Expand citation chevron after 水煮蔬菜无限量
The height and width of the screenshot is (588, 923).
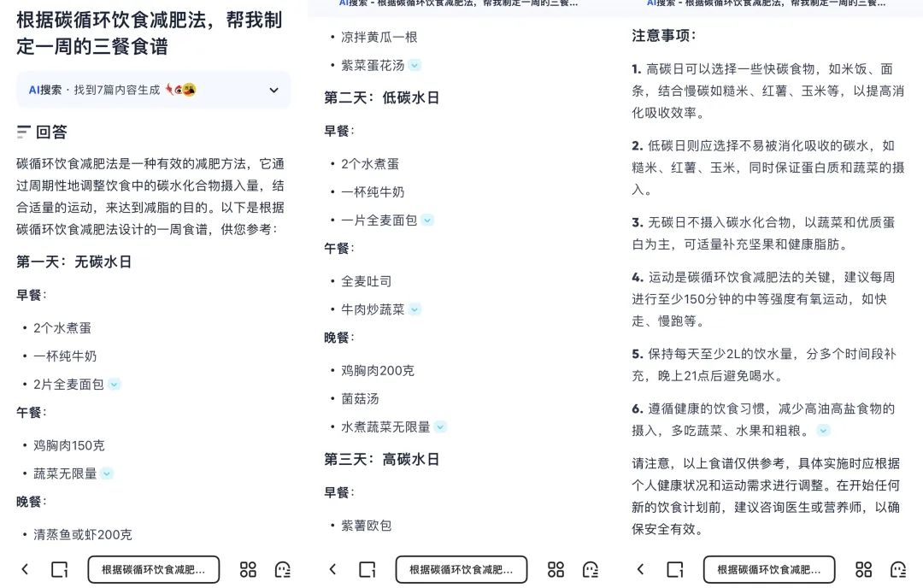pos(440,427)
